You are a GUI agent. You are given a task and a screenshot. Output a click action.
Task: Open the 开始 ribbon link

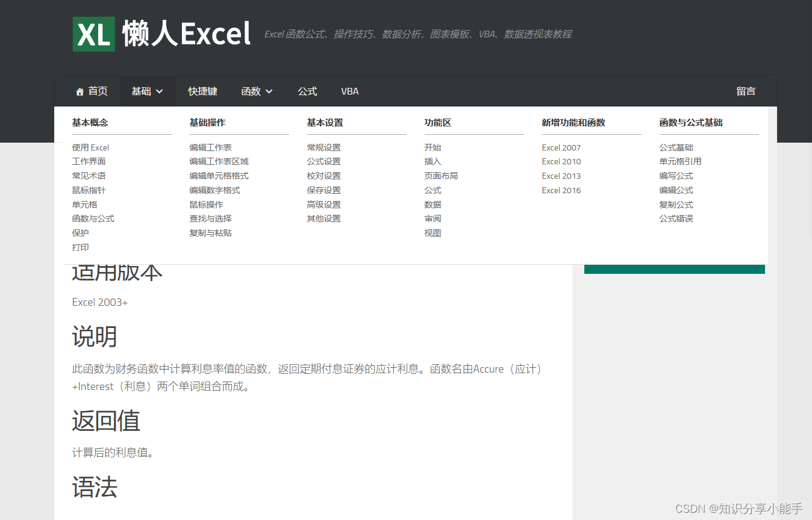click(433, 147)
